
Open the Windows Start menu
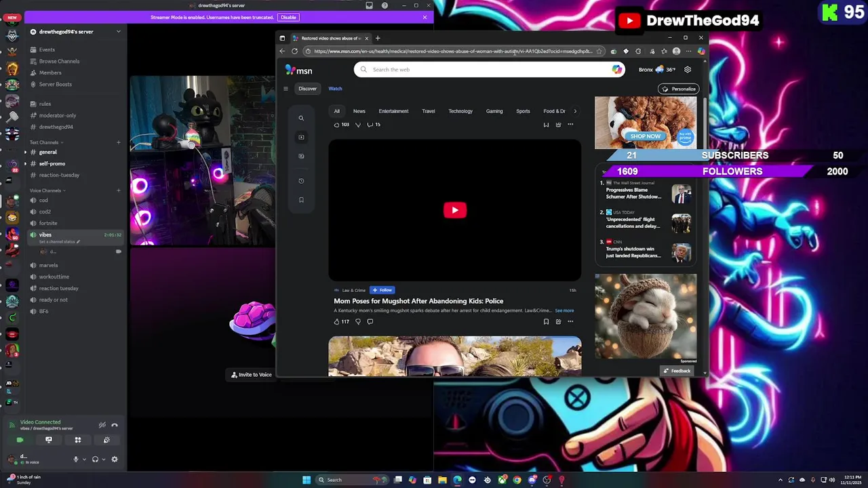pyautogui.click(x=307, y=480)
